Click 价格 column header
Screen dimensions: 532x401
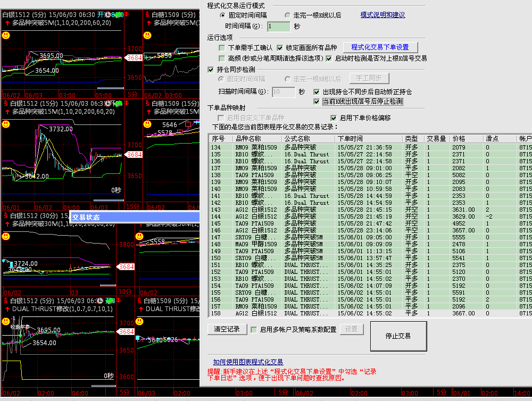pos(467,139)
